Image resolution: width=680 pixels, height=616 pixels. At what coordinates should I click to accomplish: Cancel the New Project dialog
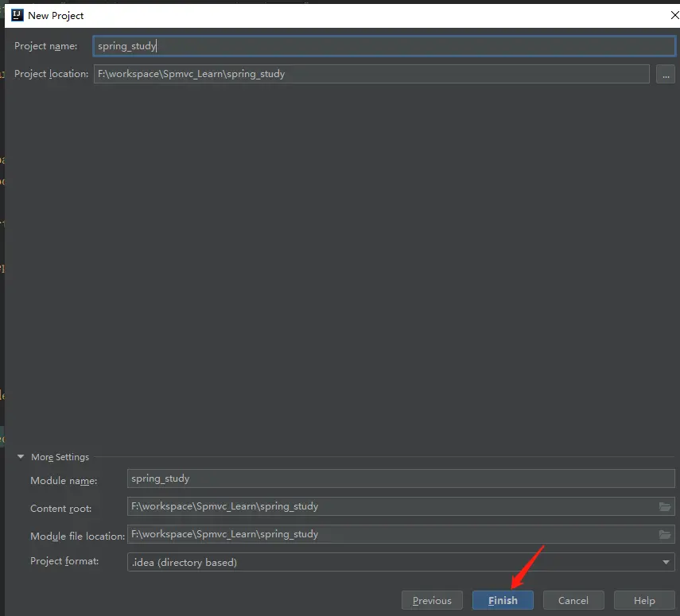(x=573, y=600)
